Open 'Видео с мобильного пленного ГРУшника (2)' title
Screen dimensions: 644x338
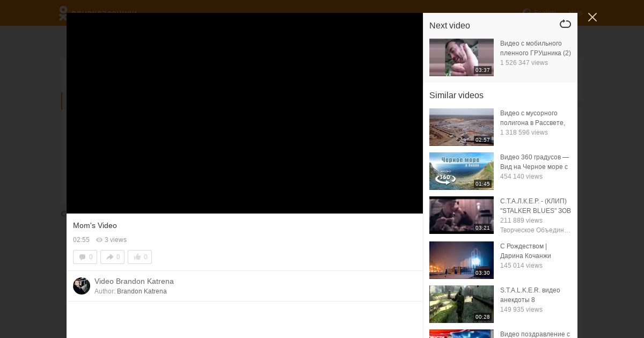[536, 48]
